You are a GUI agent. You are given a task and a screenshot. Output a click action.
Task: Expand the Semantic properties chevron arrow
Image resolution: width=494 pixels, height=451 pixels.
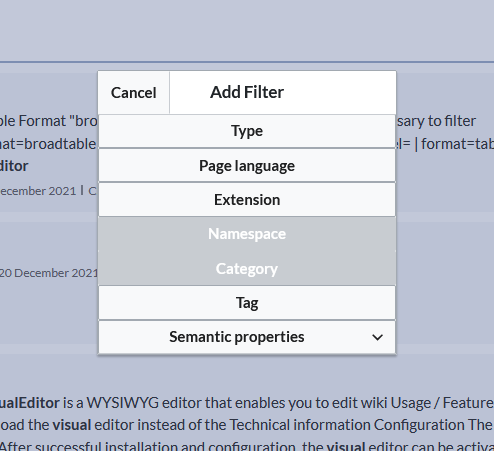click(x=377, y=337)
